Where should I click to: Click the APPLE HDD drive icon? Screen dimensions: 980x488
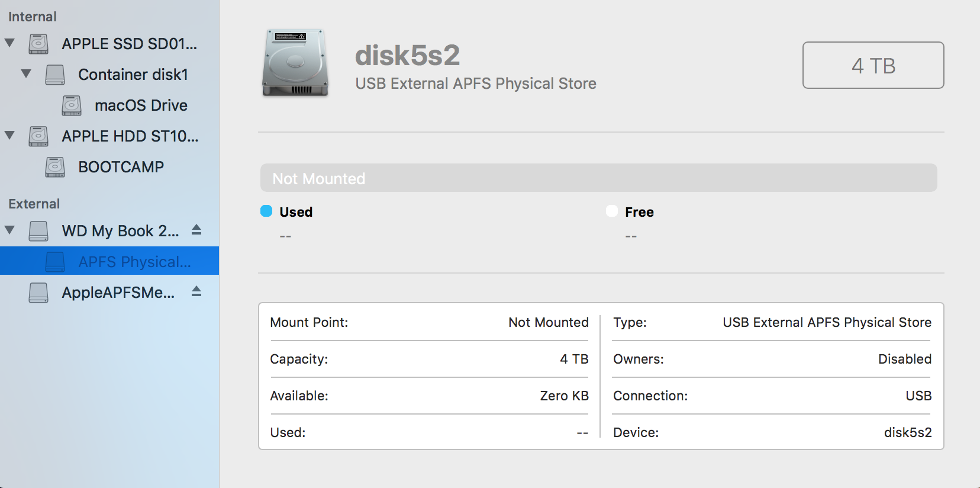38,136
